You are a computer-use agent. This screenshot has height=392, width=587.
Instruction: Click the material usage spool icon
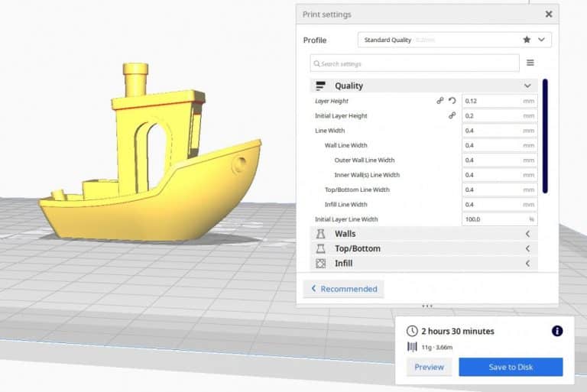(x=412, y=347)
